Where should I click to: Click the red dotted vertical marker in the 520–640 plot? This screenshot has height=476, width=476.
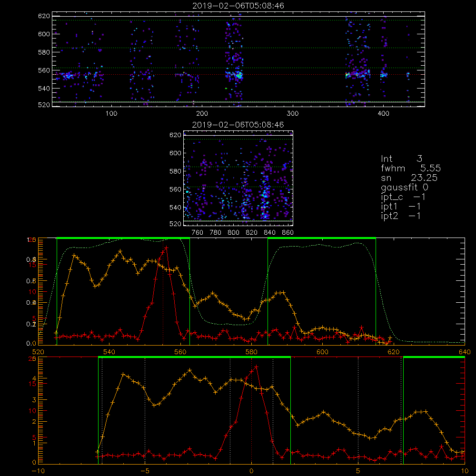pyautogui.click(x=163, y=292)
